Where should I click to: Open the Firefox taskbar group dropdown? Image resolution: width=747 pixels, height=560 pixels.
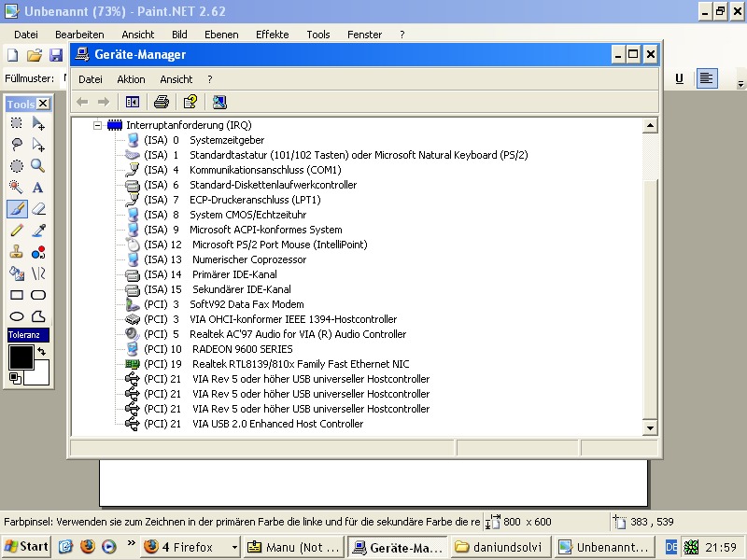(234, 547)
